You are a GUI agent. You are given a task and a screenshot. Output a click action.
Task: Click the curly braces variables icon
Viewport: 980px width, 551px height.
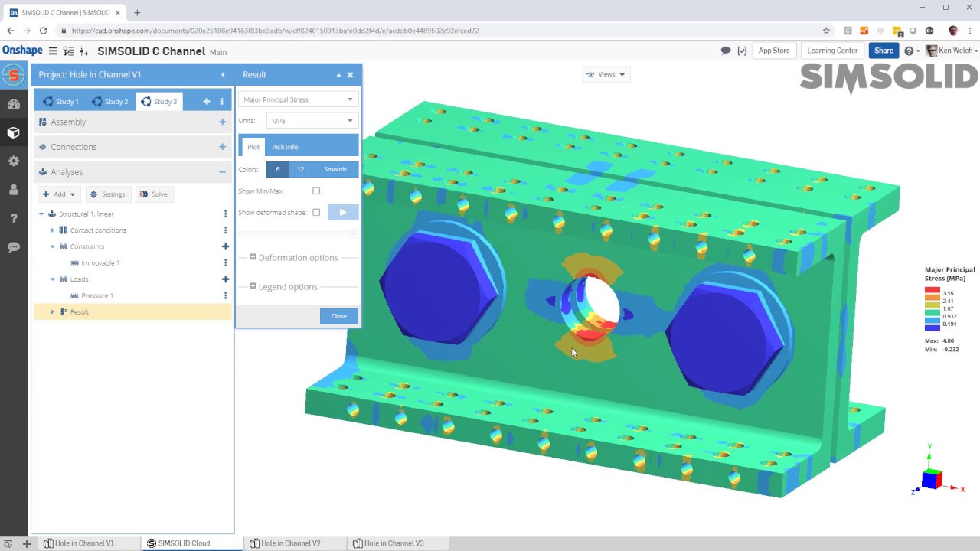742,51
